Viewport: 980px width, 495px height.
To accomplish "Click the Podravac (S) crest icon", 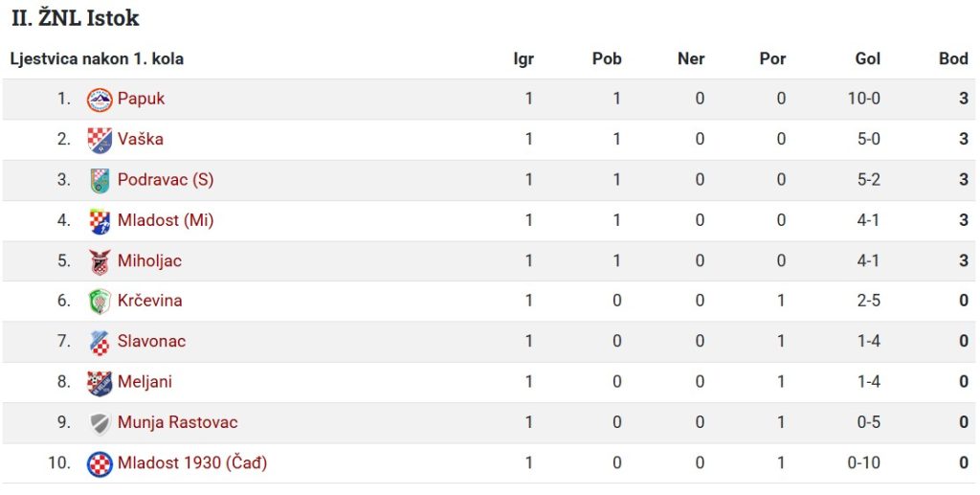I will [x=100, y=181].
